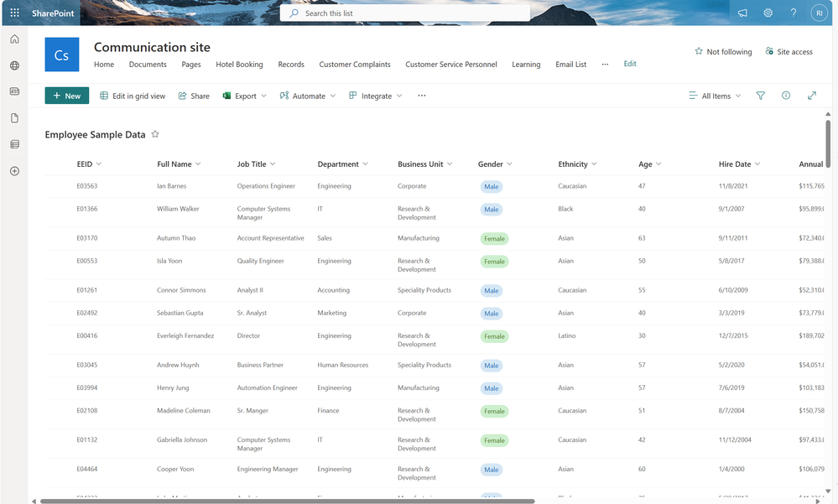Open Site access
The width and height of the screenshot is (838, 504).
pyautogui.click(x=789, y=52)
